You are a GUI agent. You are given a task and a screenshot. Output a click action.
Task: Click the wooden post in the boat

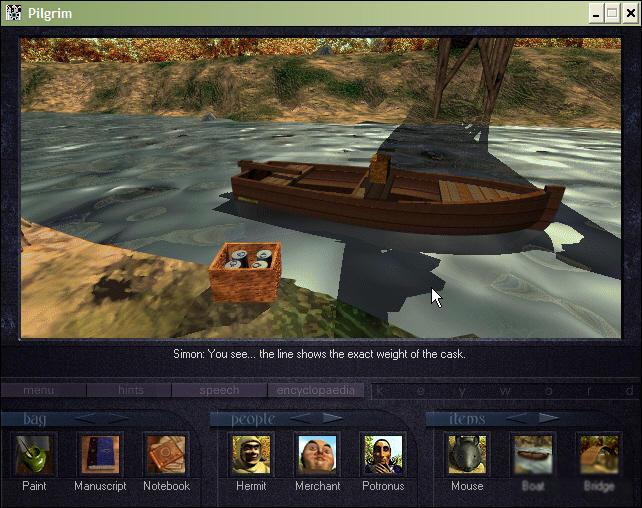click(x=380, y=176)
